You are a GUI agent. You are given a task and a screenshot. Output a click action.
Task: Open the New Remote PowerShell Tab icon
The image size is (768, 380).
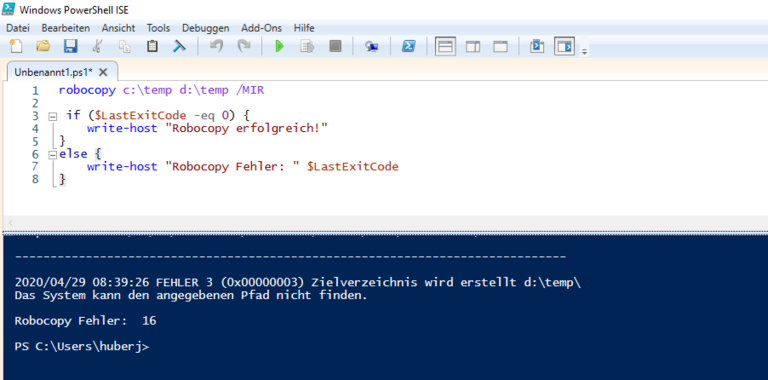point(371,47)
